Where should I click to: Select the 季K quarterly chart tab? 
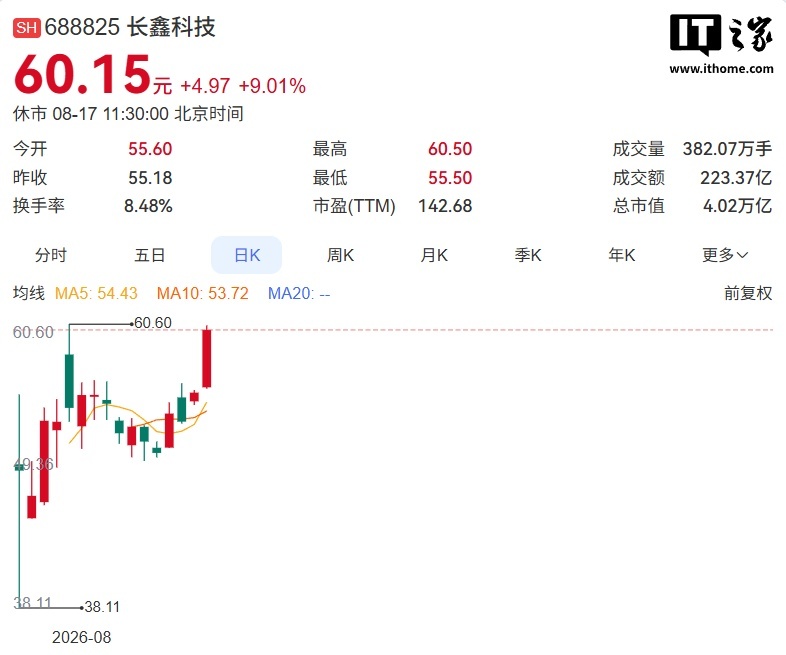point(528,255)
